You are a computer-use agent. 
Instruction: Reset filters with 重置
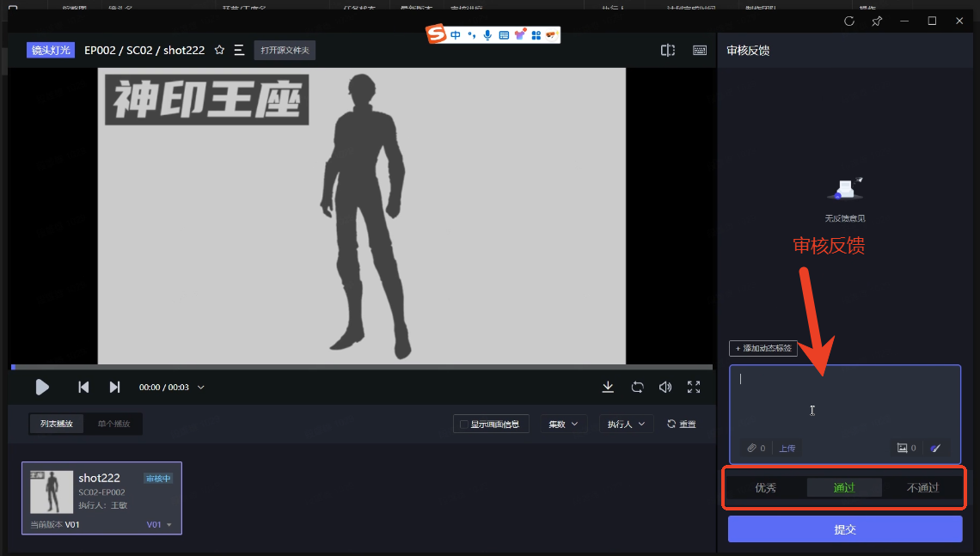click(681, 425)
